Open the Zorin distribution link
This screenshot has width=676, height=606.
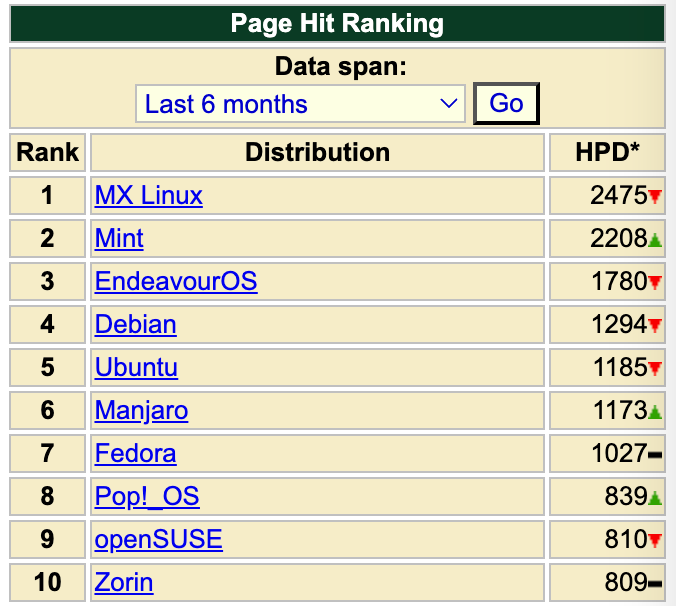pyautogui.click(x=124, y=582)
